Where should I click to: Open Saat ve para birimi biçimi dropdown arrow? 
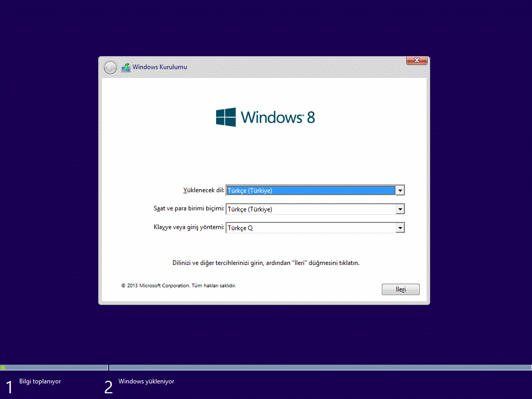pyautogui.click(x=400, y=209)
